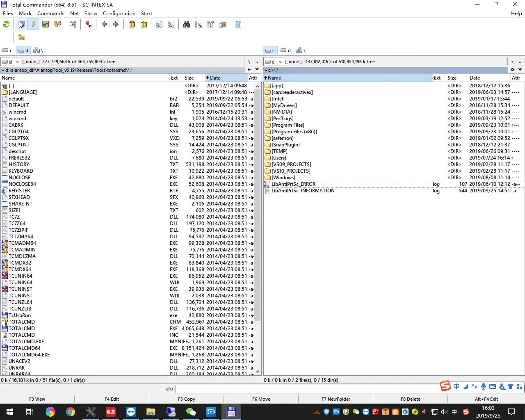
Task: Click the F8 Delete button
Action: [411, 399]
